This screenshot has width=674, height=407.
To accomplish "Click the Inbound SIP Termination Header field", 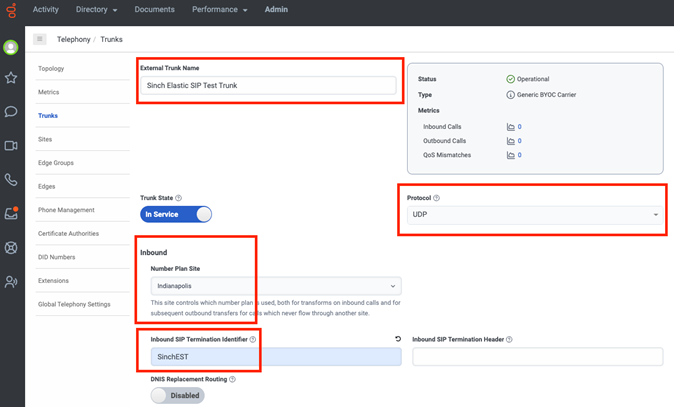I will point(537,357).
